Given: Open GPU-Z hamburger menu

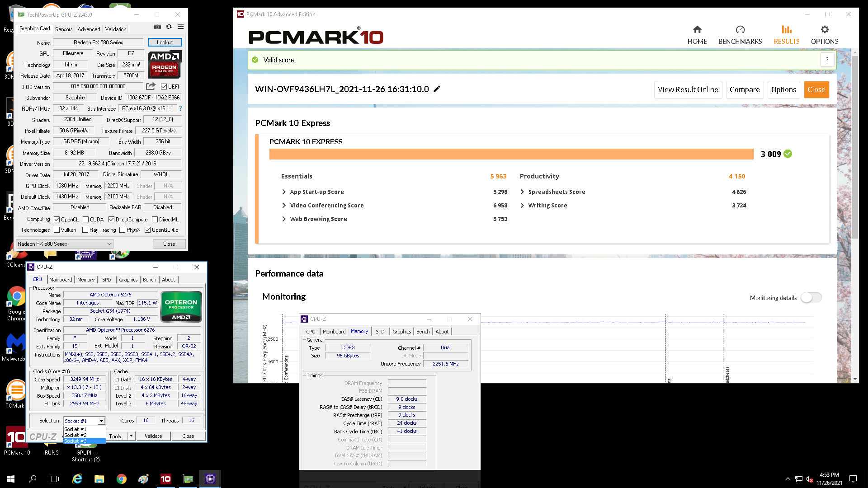Looking at the screenshot, I should point(180,27).
